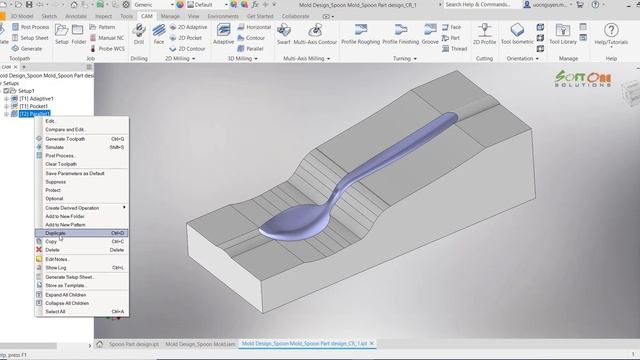This screenshot has width=640, height=360.
Task: Select 2D Adaptive milling
Action: click(x=188, y=27)
